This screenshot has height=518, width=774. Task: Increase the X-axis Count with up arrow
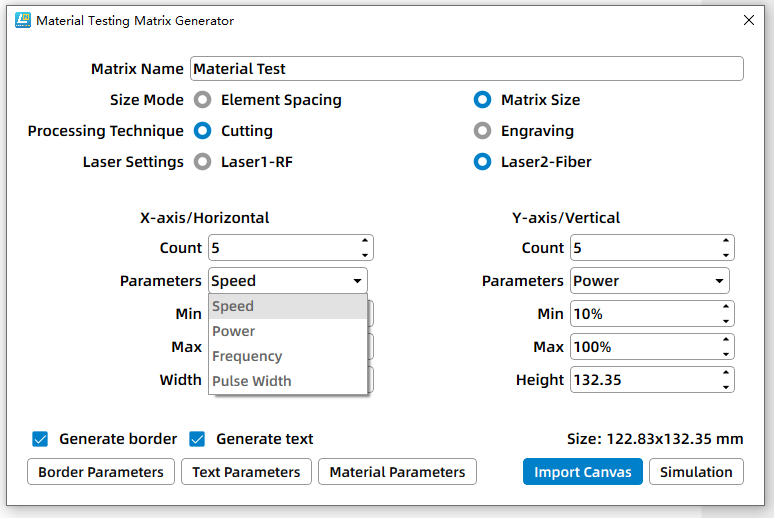coord(364,242)
